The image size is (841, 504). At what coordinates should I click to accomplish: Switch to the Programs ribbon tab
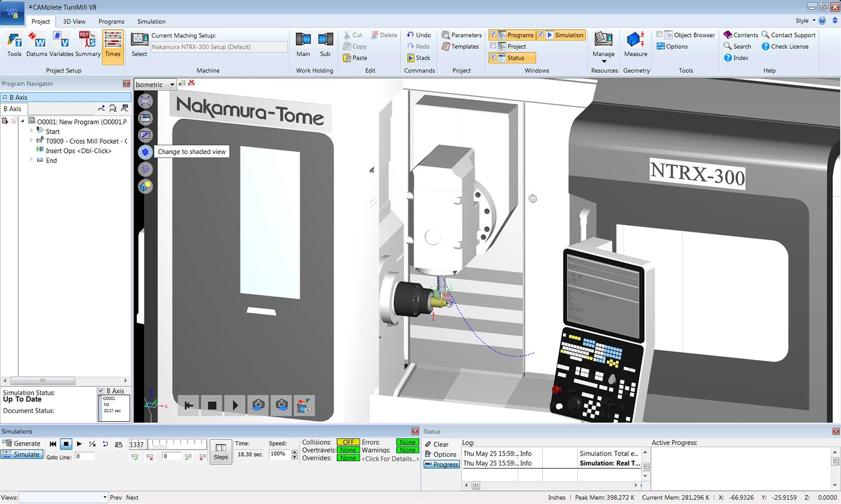pos(111,21)
